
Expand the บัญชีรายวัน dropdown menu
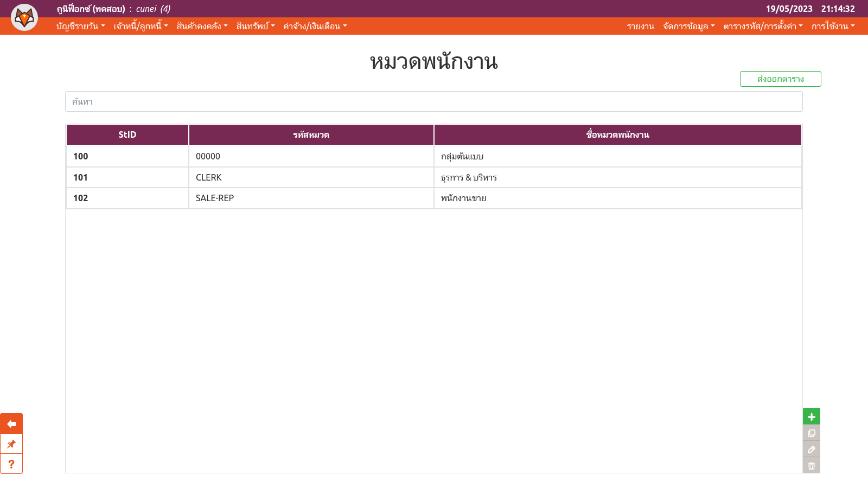pyautogui.click(x=80, y=26)
